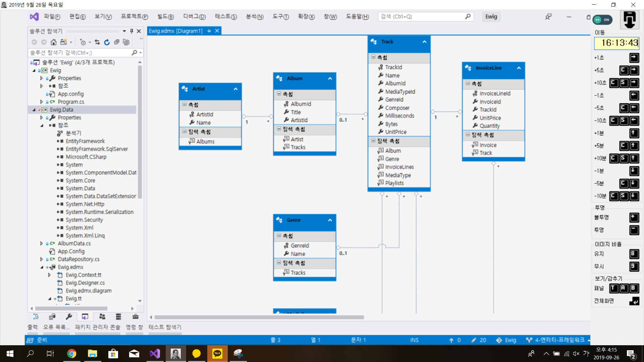Click the Ewig button in title bar

point(491,17)
